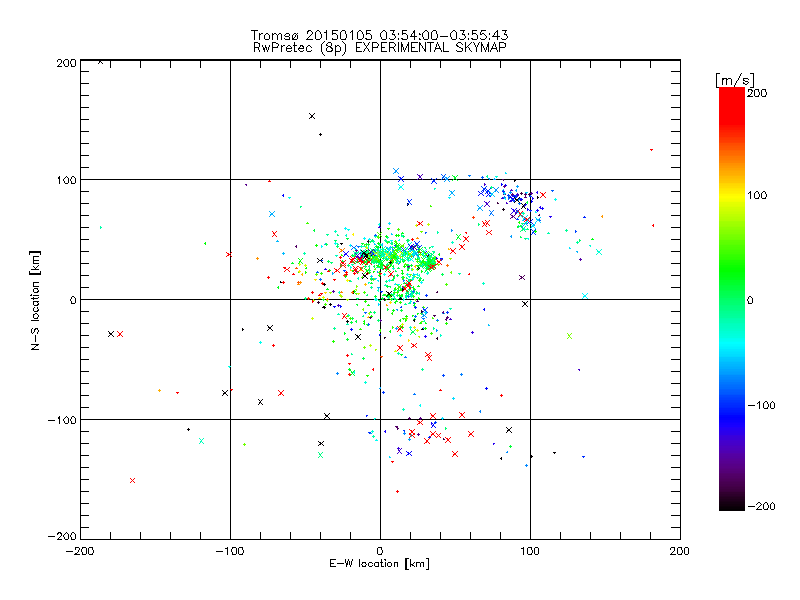Screen dimensions: 800x600
Task: Click the plot title 'Tromsø 20150105 03:54:00-03:55:43'
Action: click(380, 35)
